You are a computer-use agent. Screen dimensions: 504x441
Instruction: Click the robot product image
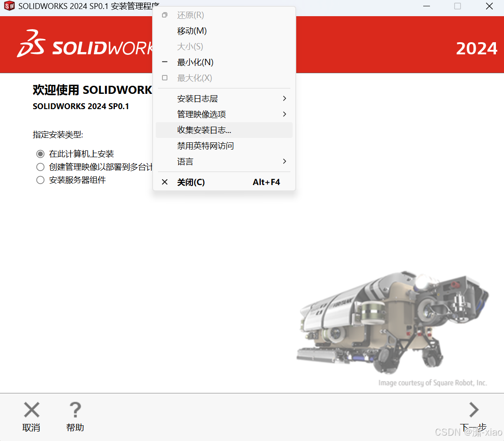pos(392,322)
